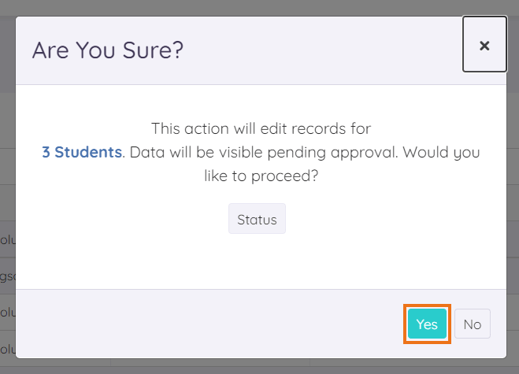Select the teal Yes confirmation button
The height and width of the screenshot is (374, 519).
[x=427, y=324]
